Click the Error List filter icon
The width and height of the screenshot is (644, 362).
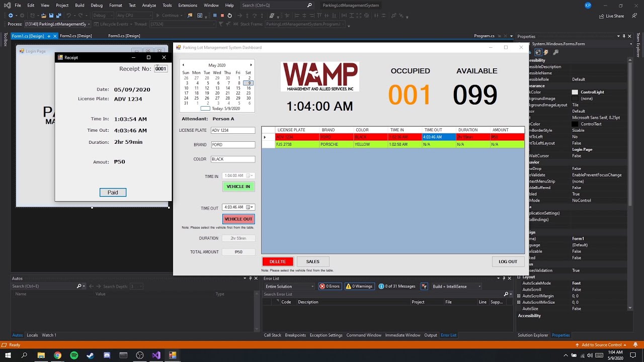(424, 287)
